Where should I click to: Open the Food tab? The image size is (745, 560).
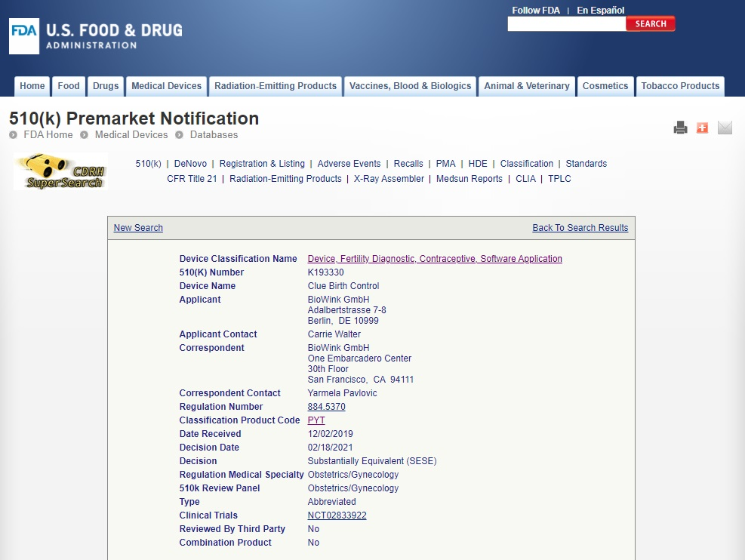[69, 86]
